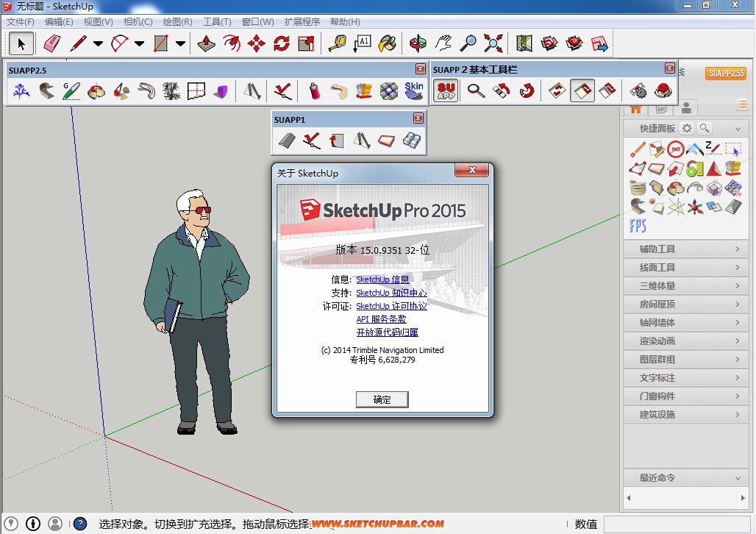Image resolution: width=756 pixels, height=534 pixels.
Task: Choose the Pencil line tool
Action: click(x=78, y=43)
